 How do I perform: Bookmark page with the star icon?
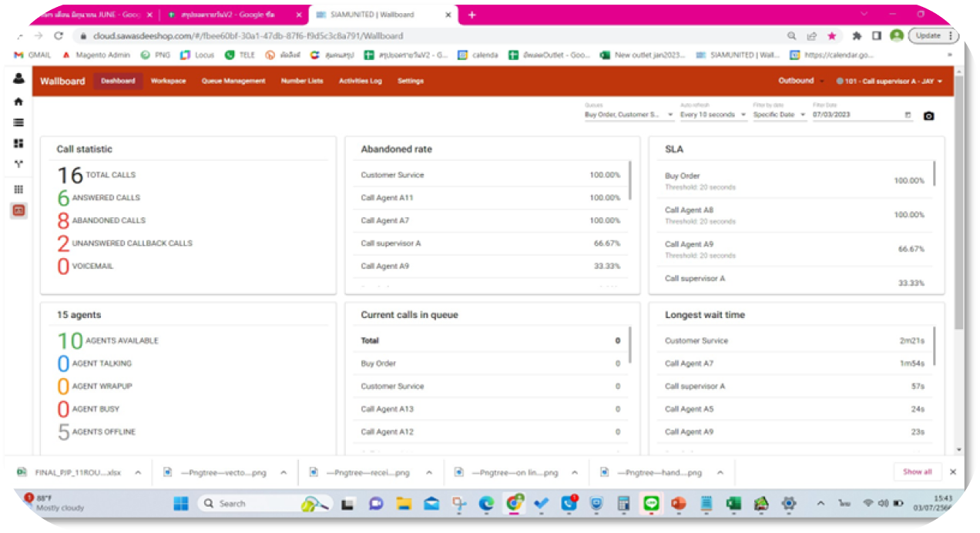[x=832, y=36]
